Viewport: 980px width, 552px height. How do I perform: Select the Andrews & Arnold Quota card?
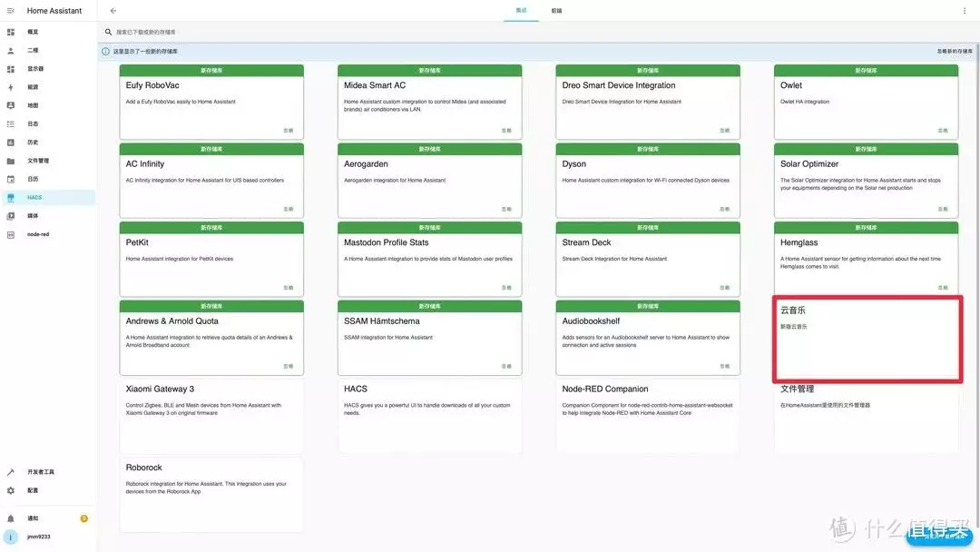click(x=211, y=339)
